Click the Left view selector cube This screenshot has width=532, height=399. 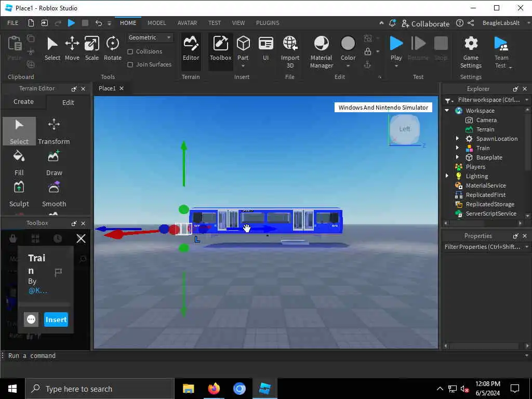pos(404,129)
